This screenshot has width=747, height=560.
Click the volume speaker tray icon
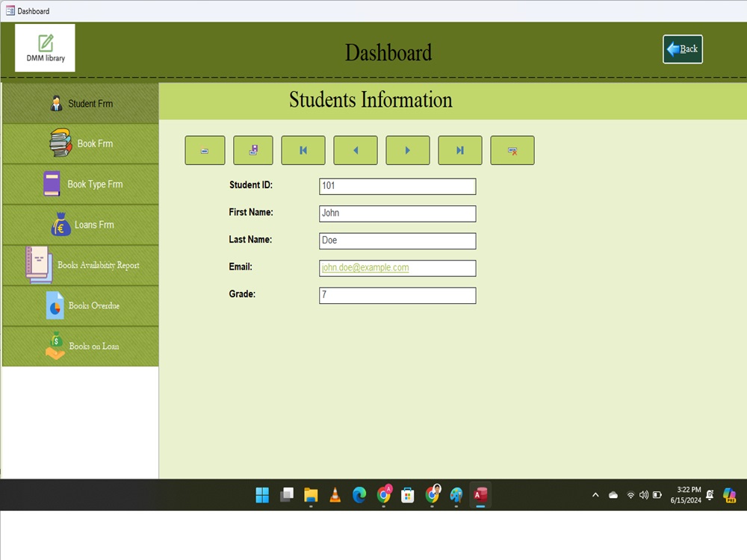(644, 495)
